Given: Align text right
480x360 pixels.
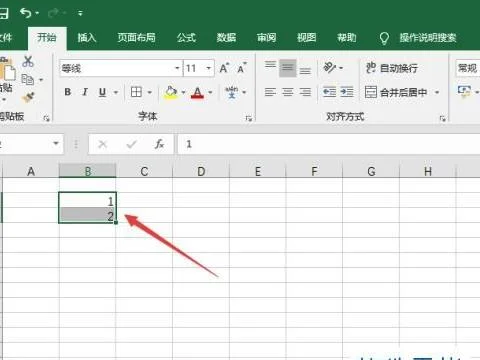Looking at the screenshot, I should tap(305, 92).
